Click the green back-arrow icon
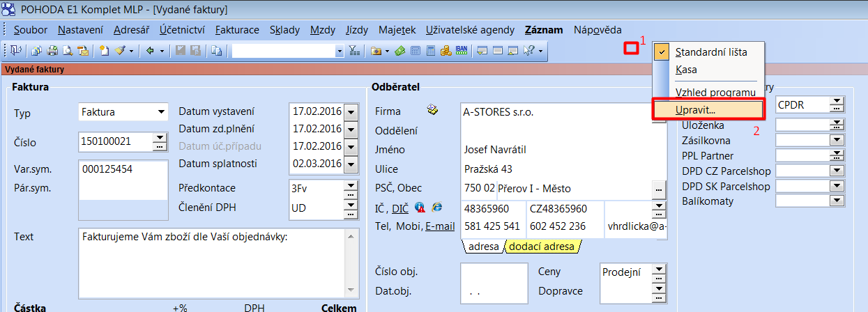The height and width of the screenshot is (312, 868). (150, 50)
